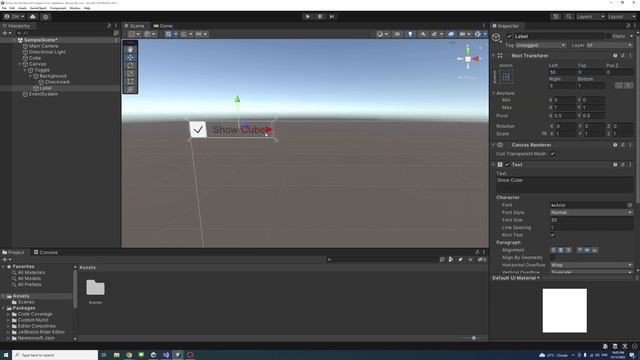
Task: Select EventSystem in Hierarchy
Action: point(43,94)
